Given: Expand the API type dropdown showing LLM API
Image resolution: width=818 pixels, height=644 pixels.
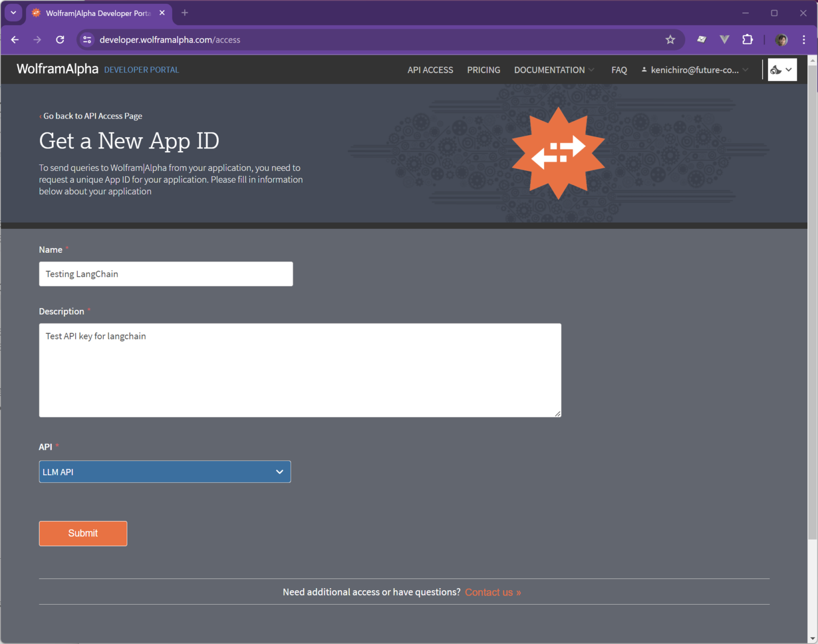Looking at the screenshot, I should (165, 472).
